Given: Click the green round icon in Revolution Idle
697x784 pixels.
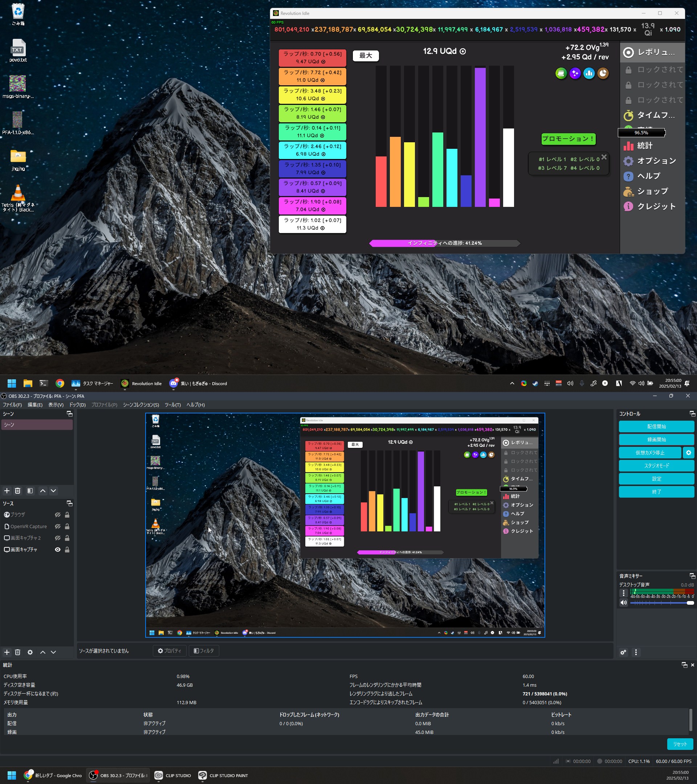Looking at the screenshot, I should pos(561,73).
